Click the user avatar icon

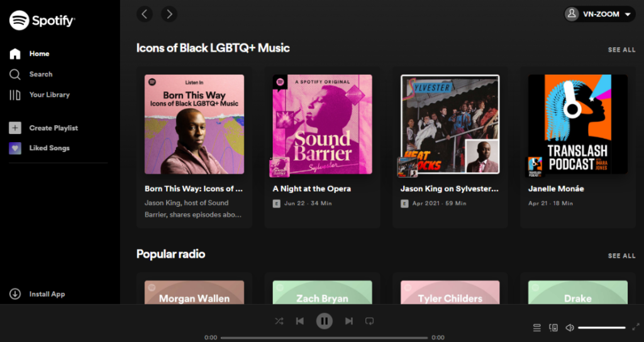pos(572,14)
